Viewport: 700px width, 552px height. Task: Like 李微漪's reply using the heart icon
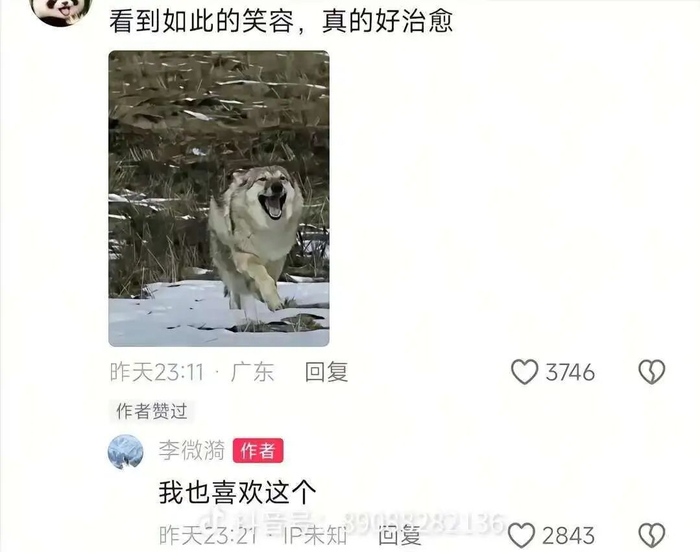point(521,535)
